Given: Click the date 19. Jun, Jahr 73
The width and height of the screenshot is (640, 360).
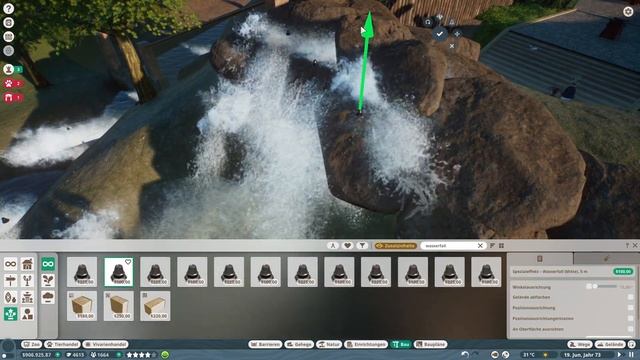Looking at the screenshot, I should 582,355.
